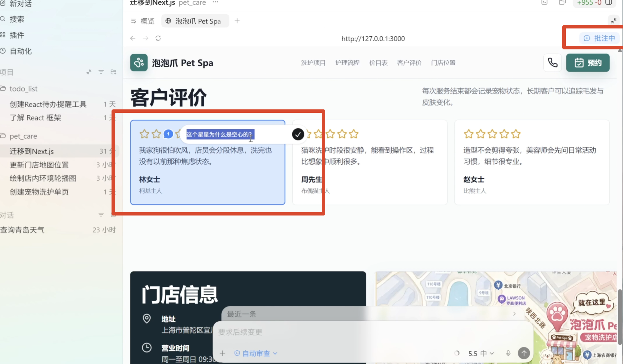The height and width of the screenshot is (364, 623).
Task: Click the phone call icon
Action: (x=552, y=63)
